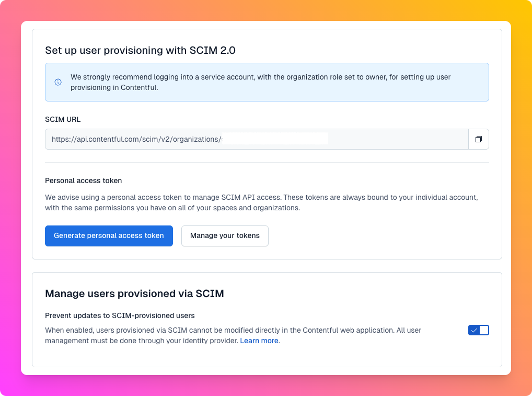Viewport: 532px width, 396px height.
Task: Click the Manage users provisioned via SCIM heading
Action: pos(134,293)
